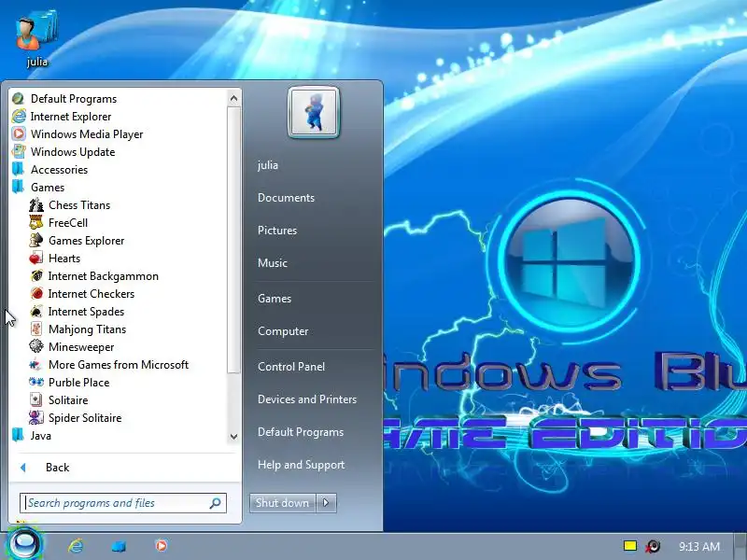Image resolution: width=747 pixels, height=560 pixels.
Task: Open Media Player from the taskbar
Action: click(162, 545)
